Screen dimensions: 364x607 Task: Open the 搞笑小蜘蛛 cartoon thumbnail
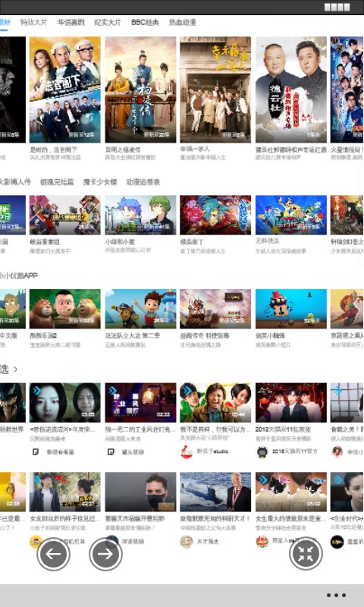click(291, 309)
